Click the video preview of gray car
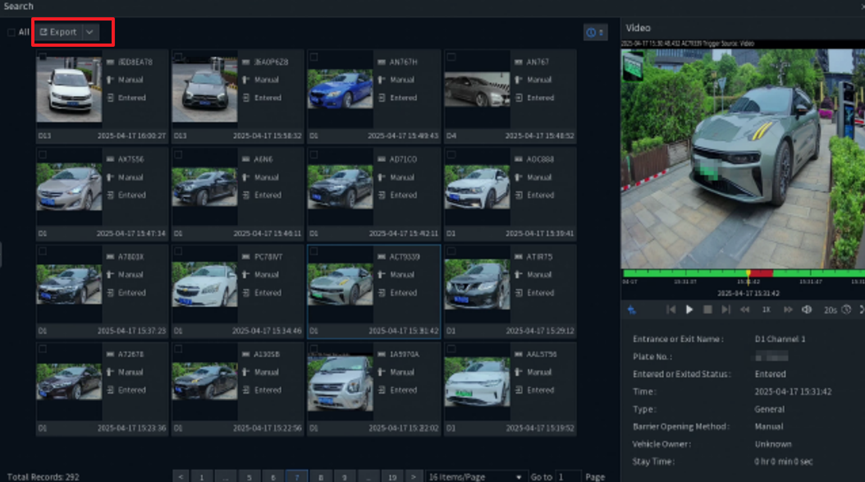Image resolution: width=865 pixels, height=482 pixels. pyautogui.click(x=743, y=159)
